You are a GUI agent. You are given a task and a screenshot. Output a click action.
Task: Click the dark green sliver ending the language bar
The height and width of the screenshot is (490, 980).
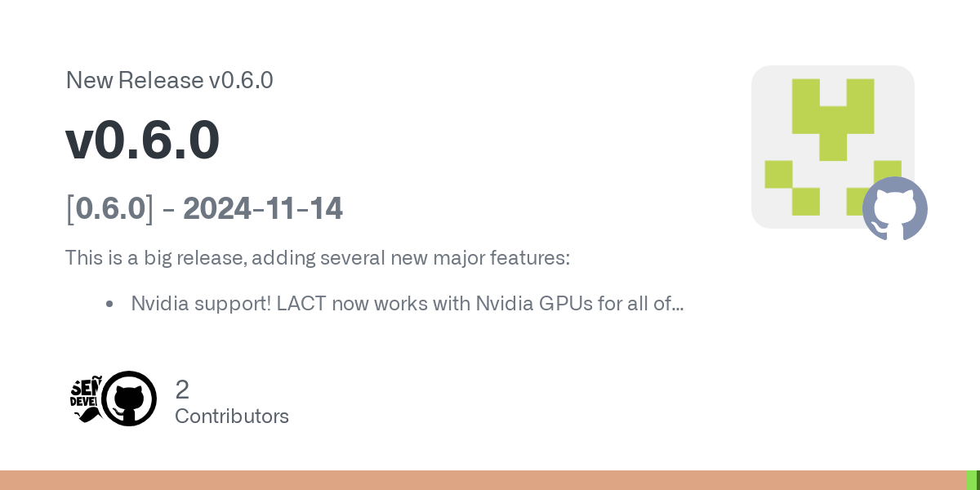(x=978, y=480)
